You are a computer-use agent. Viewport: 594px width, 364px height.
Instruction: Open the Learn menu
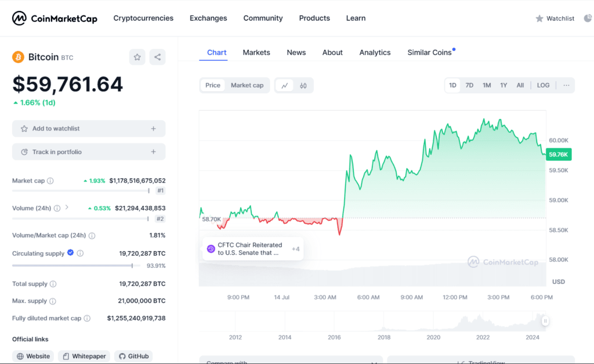click(356, 18)
